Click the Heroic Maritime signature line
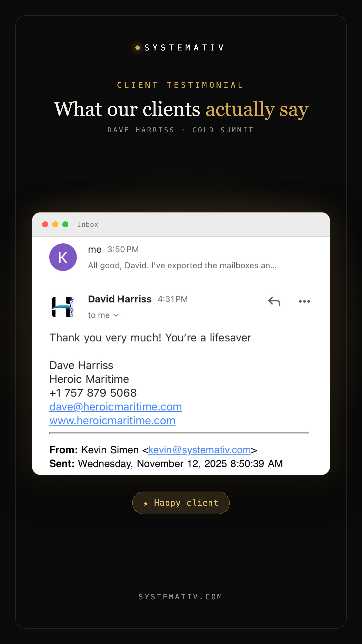 point(89,379)
